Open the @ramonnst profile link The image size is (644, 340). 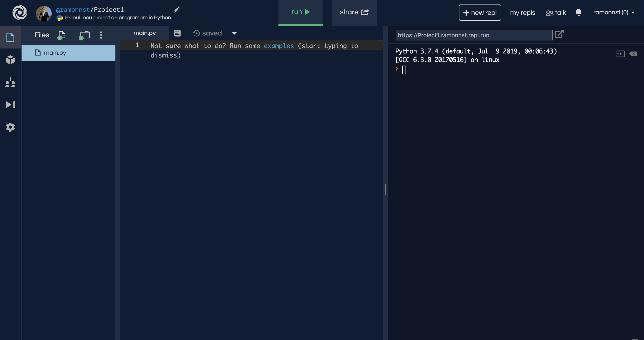tap(73, 9)
